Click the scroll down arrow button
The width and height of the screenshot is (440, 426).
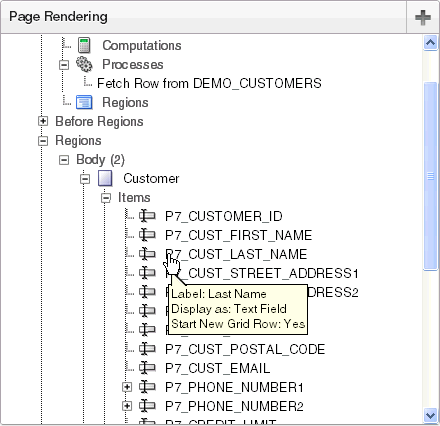(430, 415)
